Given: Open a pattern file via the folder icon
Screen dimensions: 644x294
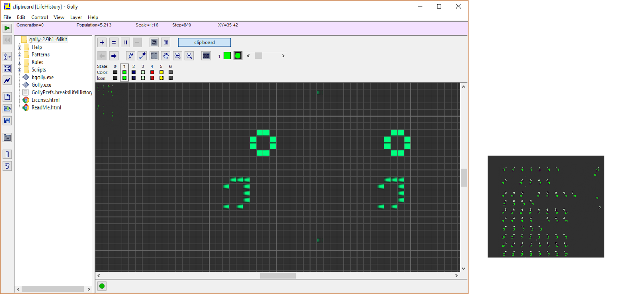Looking at the screenshot, I should coord(7,109).
